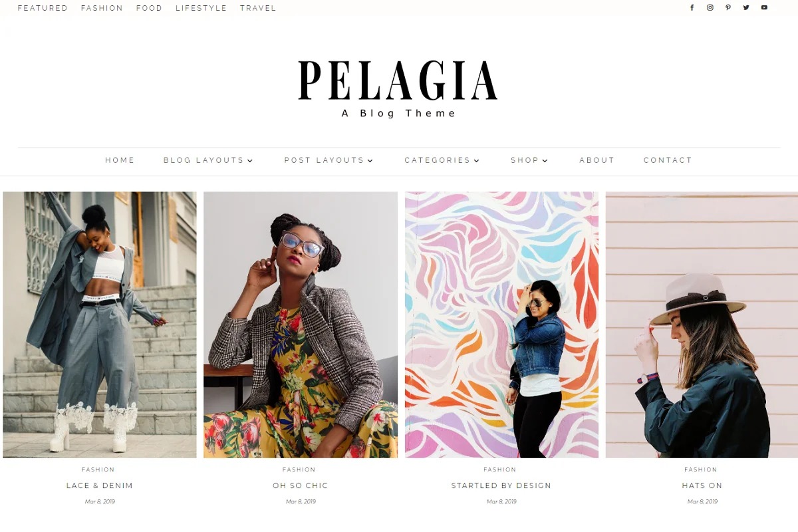
Task: Expand the Post Layouts dropdown
Action: click(329, 160)
